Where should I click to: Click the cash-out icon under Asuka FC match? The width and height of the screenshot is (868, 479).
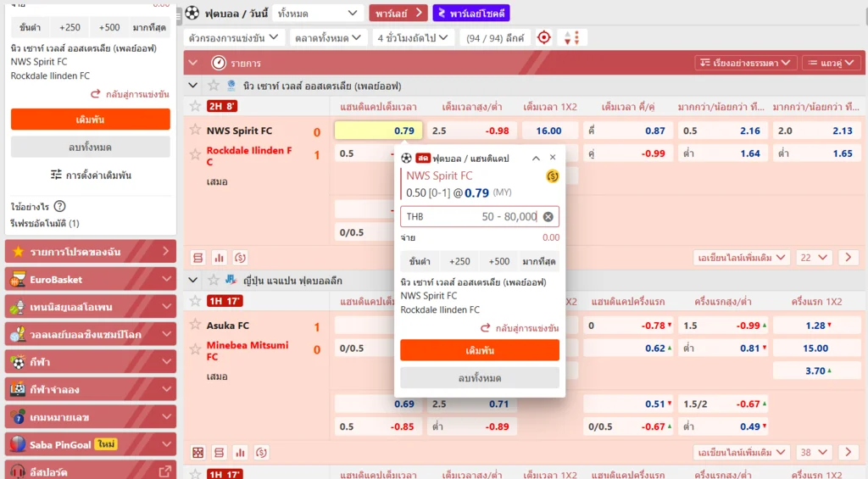[x=261, y=453]
